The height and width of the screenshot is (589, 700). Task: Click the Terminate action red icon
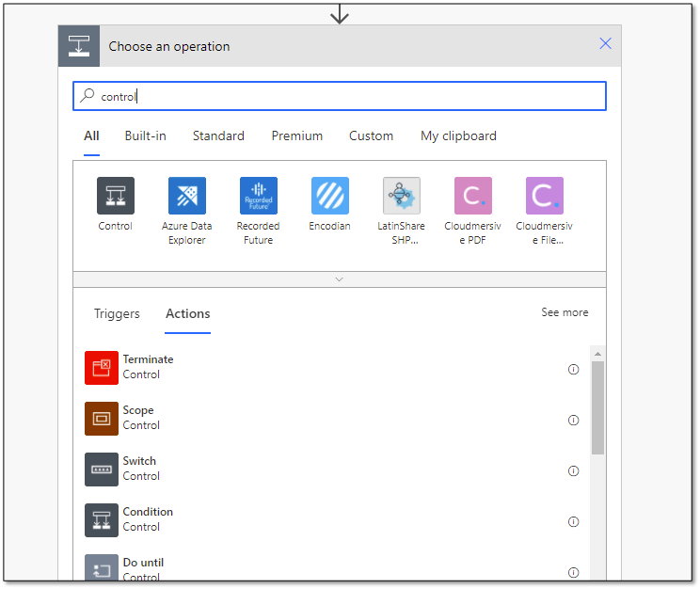point(102,368)
